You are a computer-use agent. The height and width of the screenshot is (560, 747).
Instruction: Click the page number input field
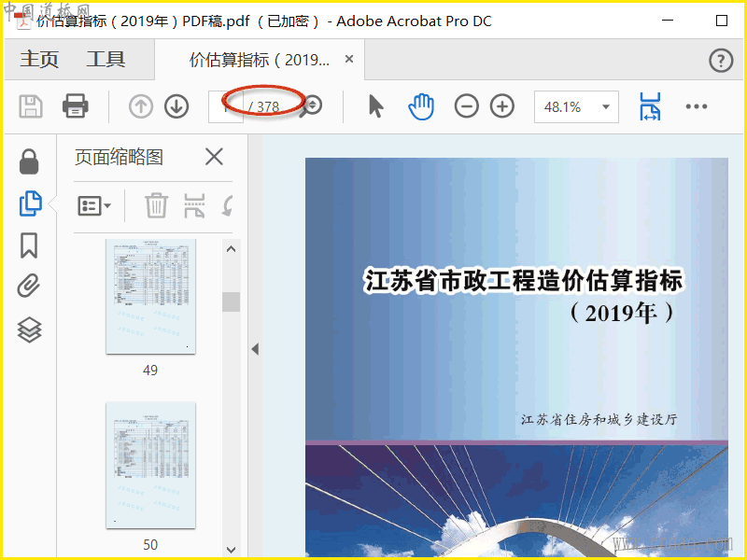point(226,106)
